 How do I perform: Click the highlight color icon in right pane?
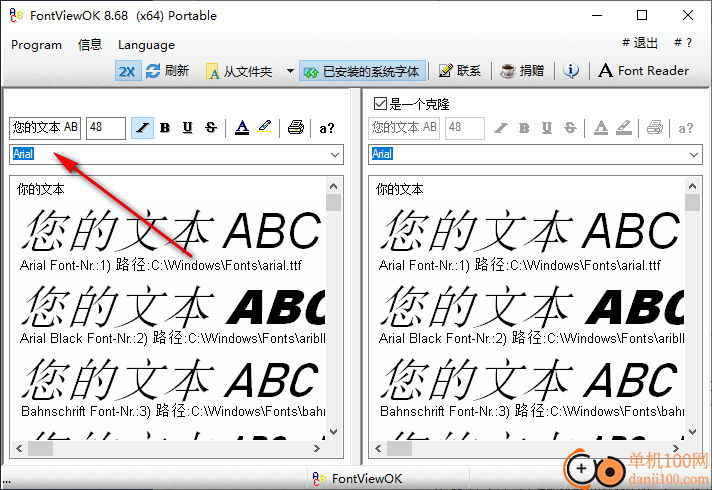(x=624, y=128)
